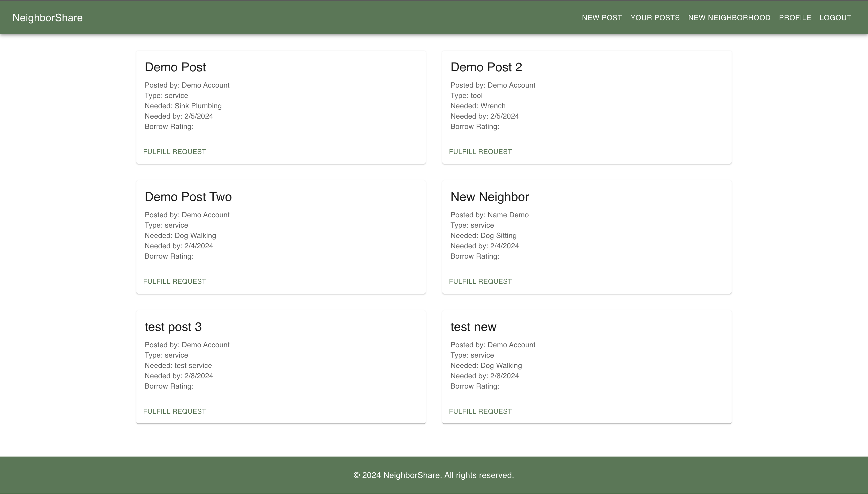Fulfill request on test post 3 card
This screenshot has height=494, width=868.
pos(174,411)
